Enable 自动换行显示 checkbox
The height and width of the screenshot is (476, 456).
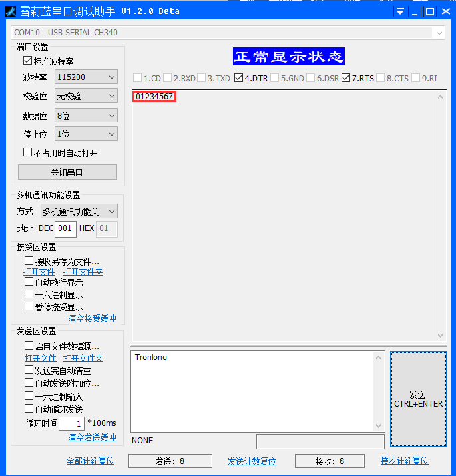point(29,282)
